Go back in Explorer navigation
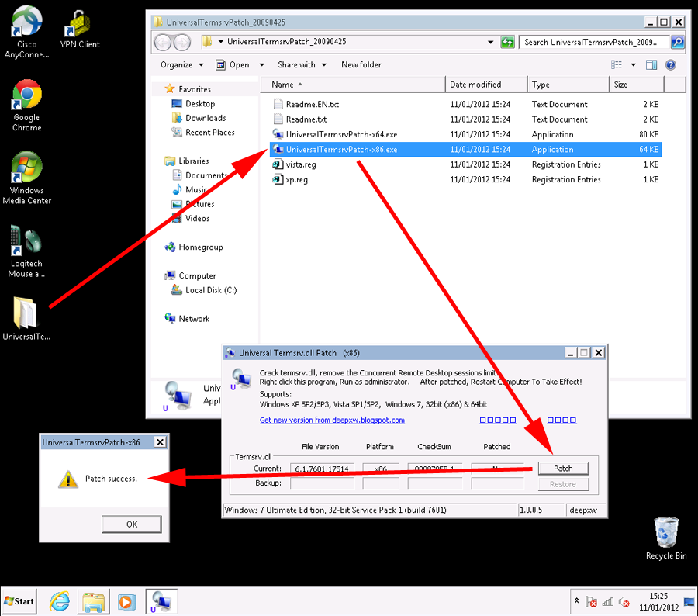698x616 pixels. click(163, 43)
